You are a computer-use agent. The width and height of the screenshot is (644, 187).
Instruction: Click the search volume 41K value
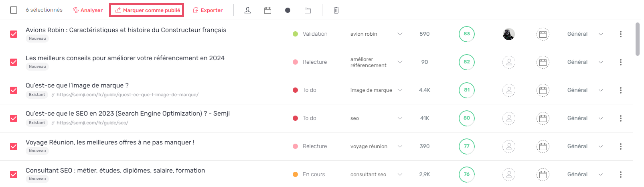click(425, 118)
